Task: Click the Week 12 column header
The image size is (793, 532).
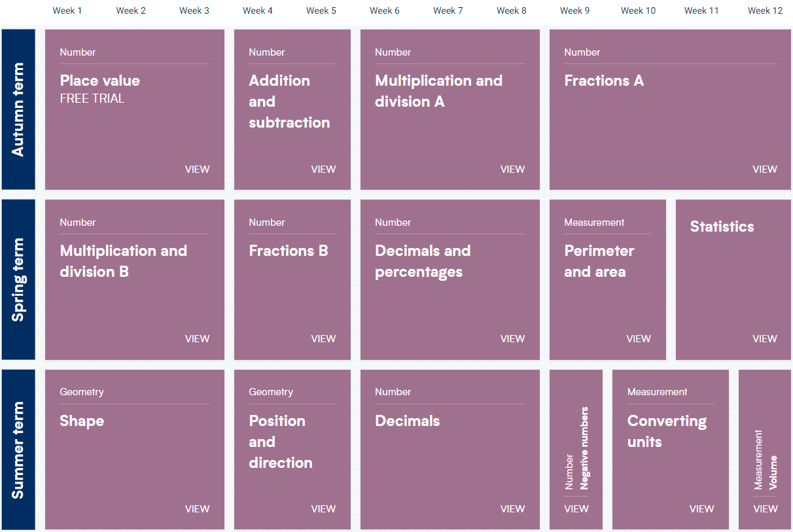Action: (765, 10)
